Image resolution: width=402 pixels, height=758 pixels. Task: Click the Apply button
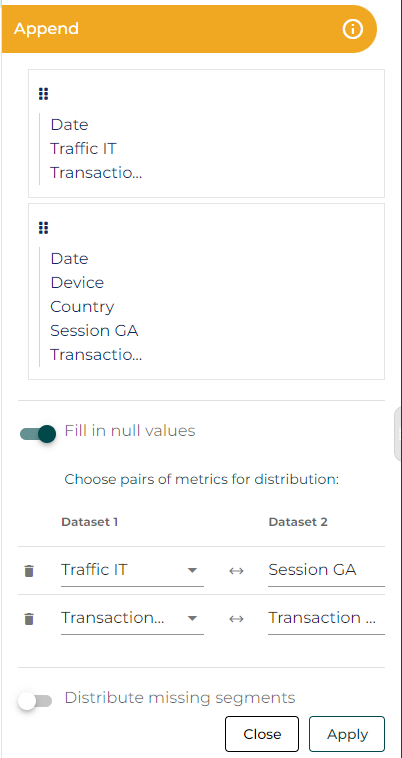[x=347, y=734]
